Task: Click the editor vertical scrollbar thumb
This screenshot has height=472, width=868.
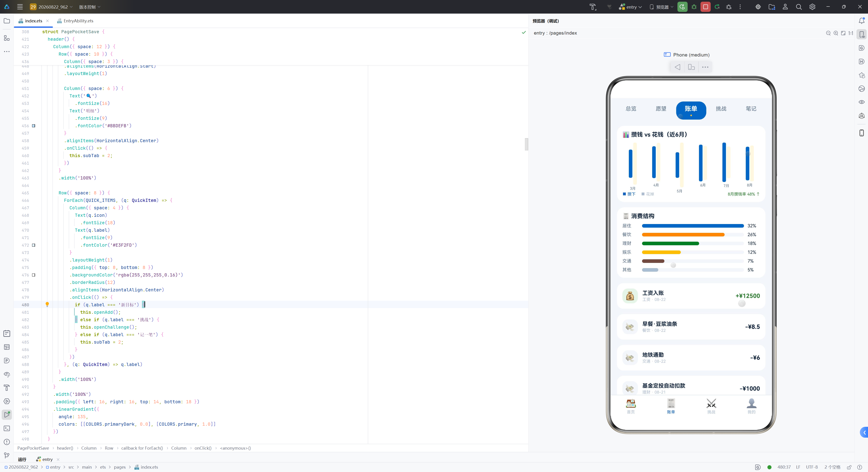Action: [526, 144]
